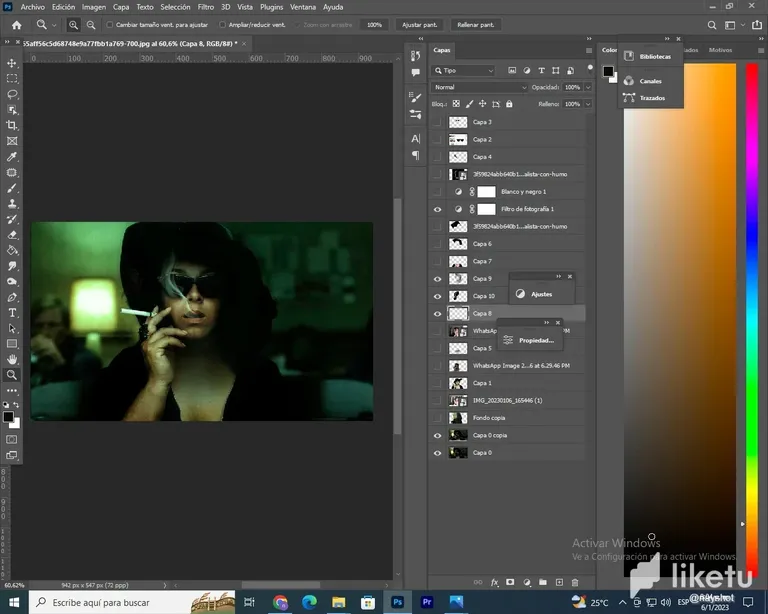Image resolution: width=768 pixels, height=614 pixels.
Task: Open the layer filter Tipo dropdown
Action: [464, 71]
